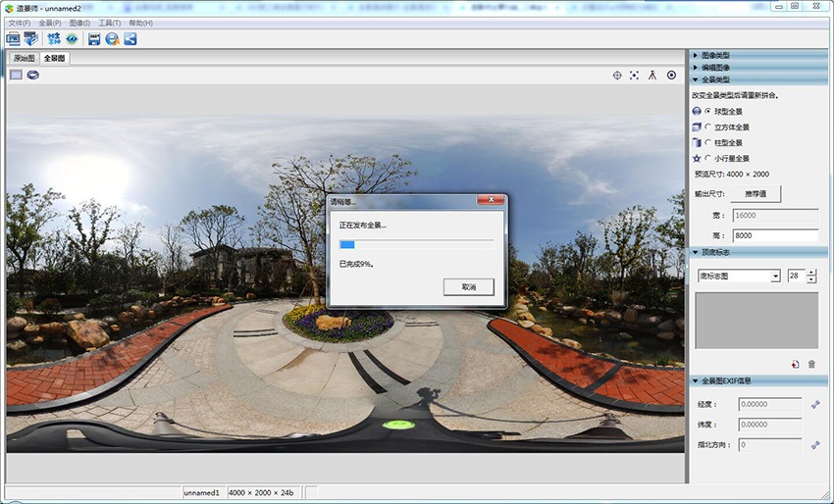This screenshot has width=834, height=504.
Task: Select the flat rectangle view icon
Action: 16,75
